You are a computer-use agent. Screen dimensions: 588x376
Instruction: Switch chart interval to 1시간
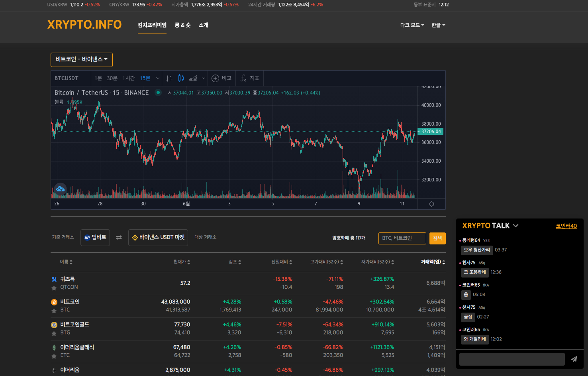click(x=129, y=79)
